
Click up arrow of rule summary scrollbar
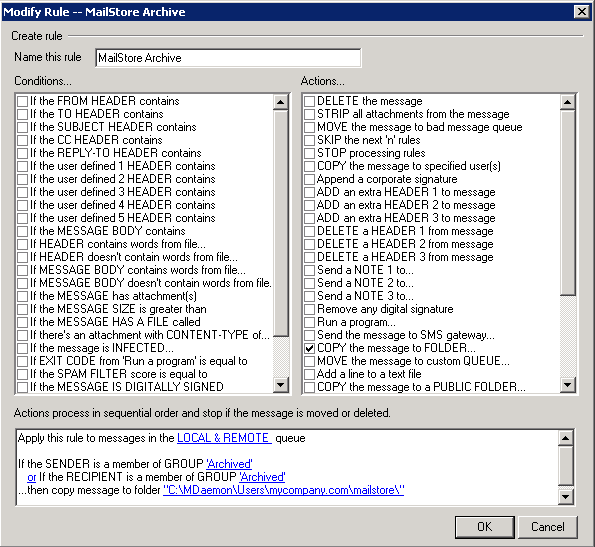565,438
